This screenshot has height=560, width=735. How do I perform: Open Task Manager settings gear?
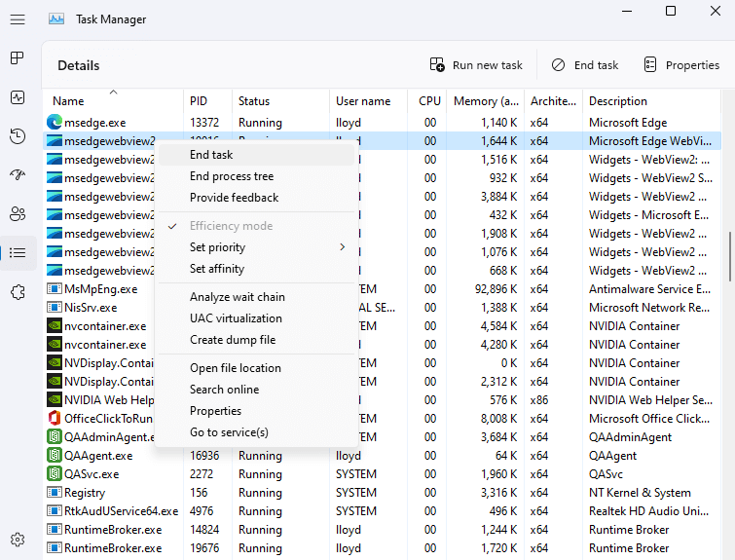click(18, 540)
